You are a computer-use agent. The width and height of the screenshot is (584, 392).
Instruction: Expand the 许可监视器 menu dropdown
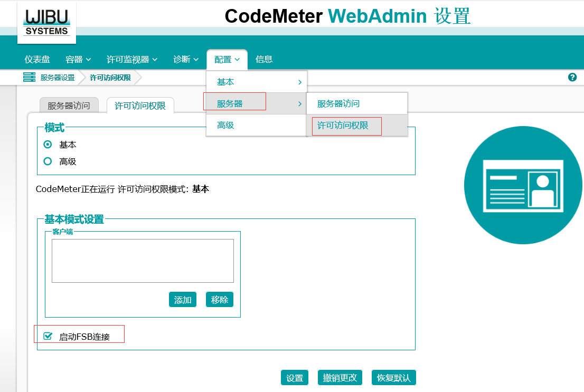pyautogui.click(x=132, y=60)
